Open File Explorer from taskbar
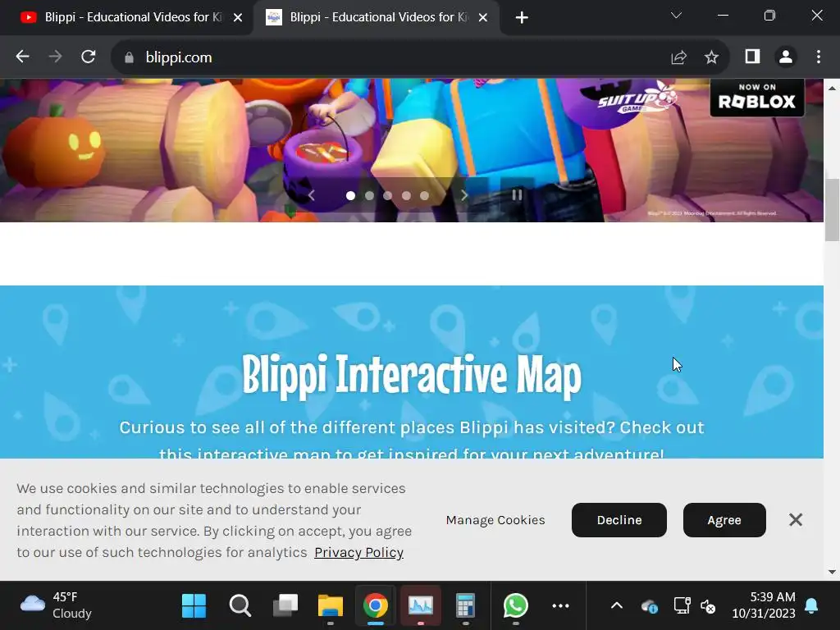Screen dimensions: 840x630 click(x=331, y=606)
